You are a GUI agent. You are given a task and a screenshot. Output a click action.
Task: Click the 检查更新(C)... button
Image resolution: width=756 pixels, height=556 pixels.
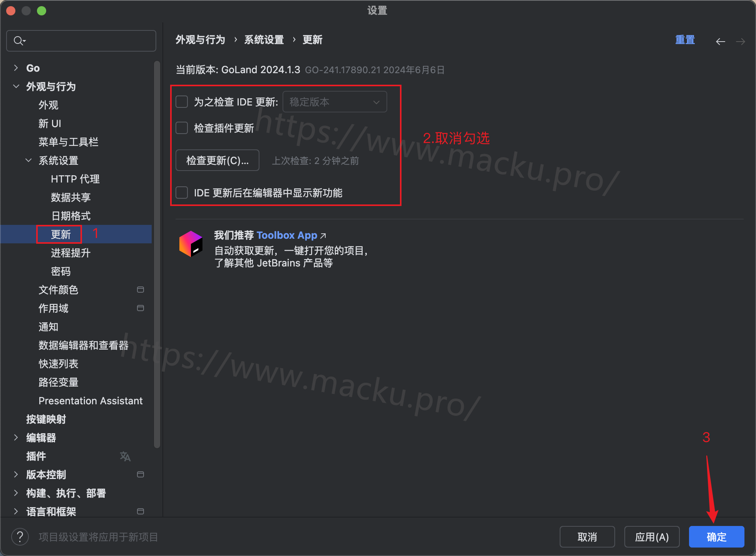217,160
